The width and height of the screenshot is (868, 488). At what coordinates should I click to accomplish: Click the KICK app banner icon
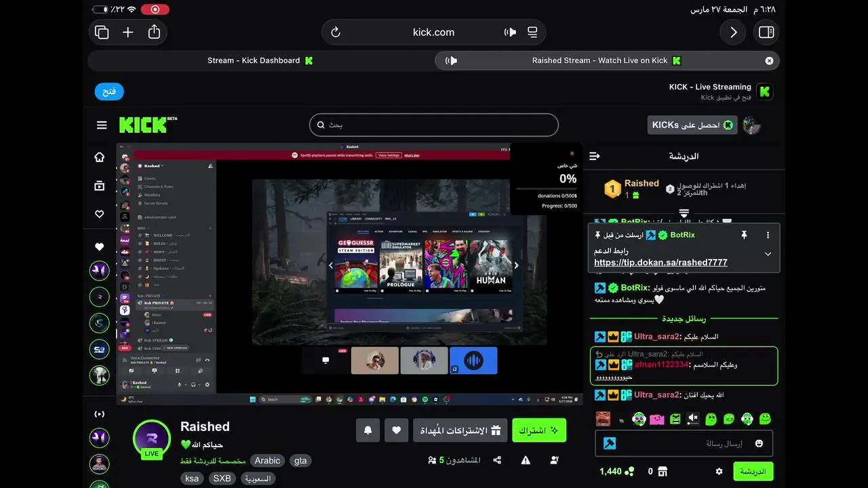coord(765,91)
